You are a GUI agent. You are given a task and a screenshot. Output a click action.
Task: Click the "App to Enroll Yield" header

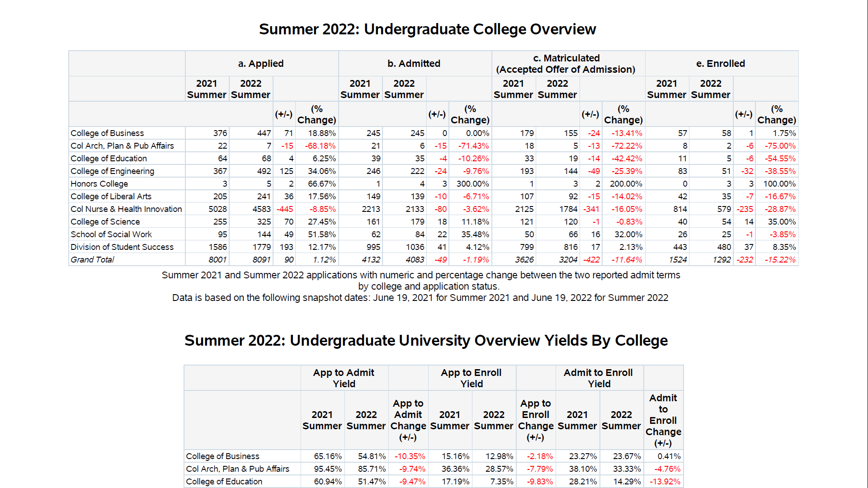471,378
